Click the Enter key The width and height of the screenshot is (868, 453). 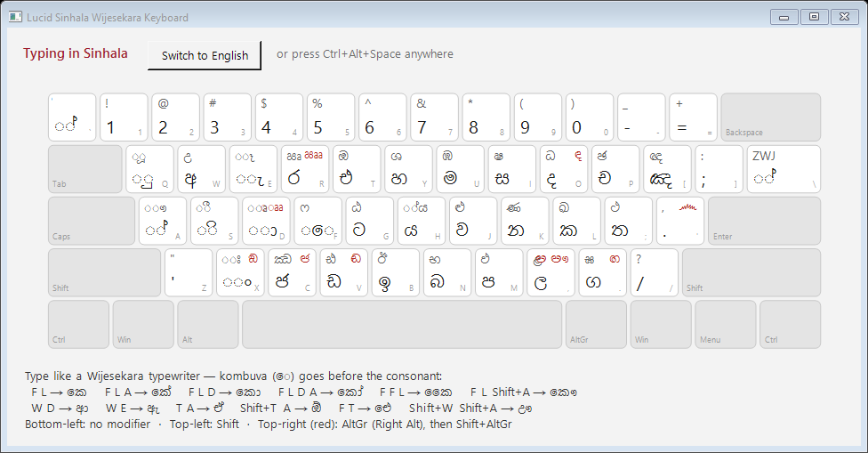coord(765,221)
